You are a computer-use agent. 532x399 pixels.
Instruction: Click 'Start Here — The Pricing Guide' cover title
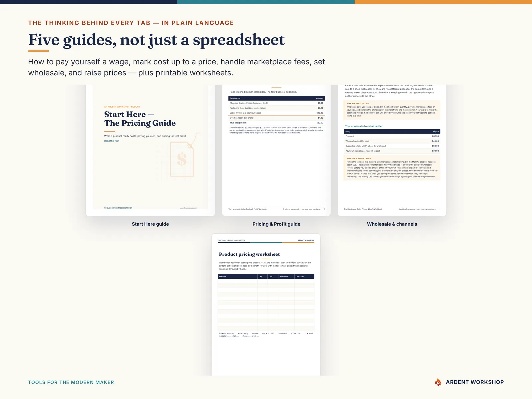140,119
